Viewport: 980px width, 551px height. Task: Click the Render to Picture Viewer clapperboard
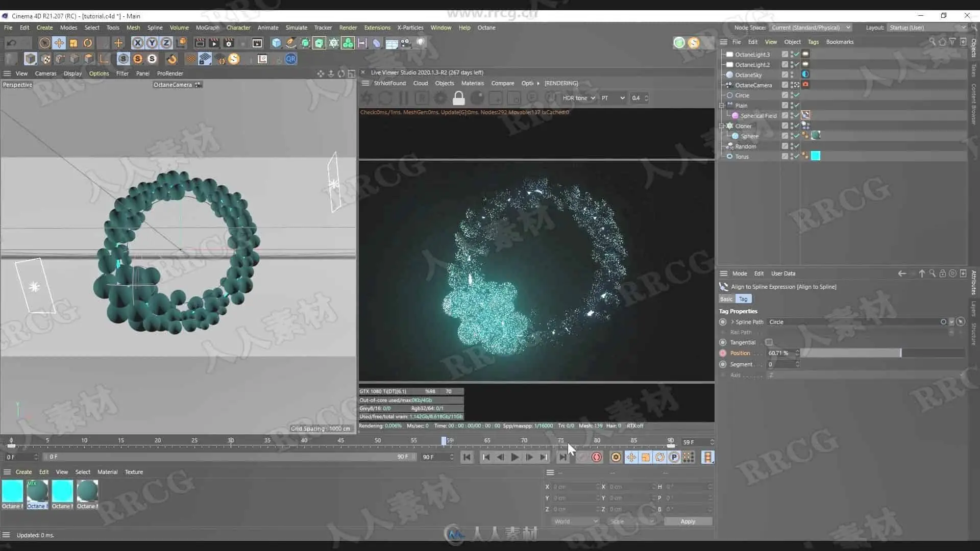tap(214, 43)
